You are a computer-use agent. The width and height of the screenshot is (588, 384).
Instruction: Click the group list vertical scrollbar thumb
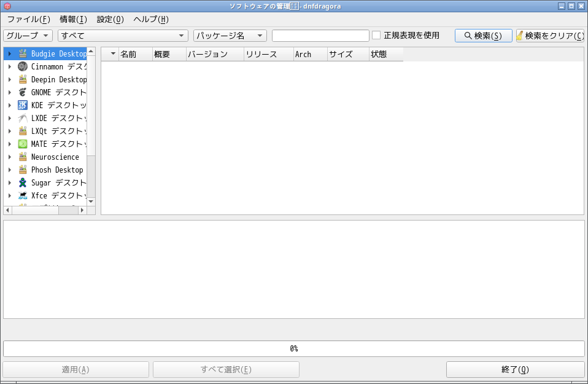pyautogui.click(x=91, y=106)
